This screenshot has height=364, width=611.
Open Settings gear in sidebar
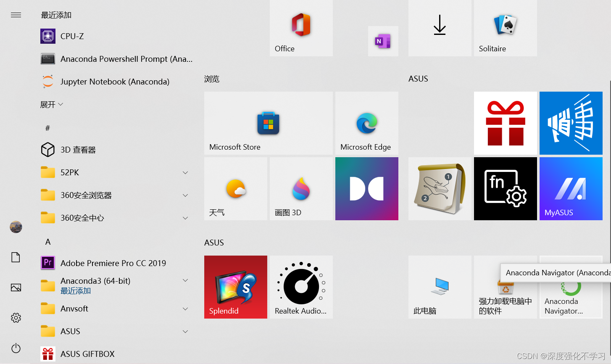[16, 318]
